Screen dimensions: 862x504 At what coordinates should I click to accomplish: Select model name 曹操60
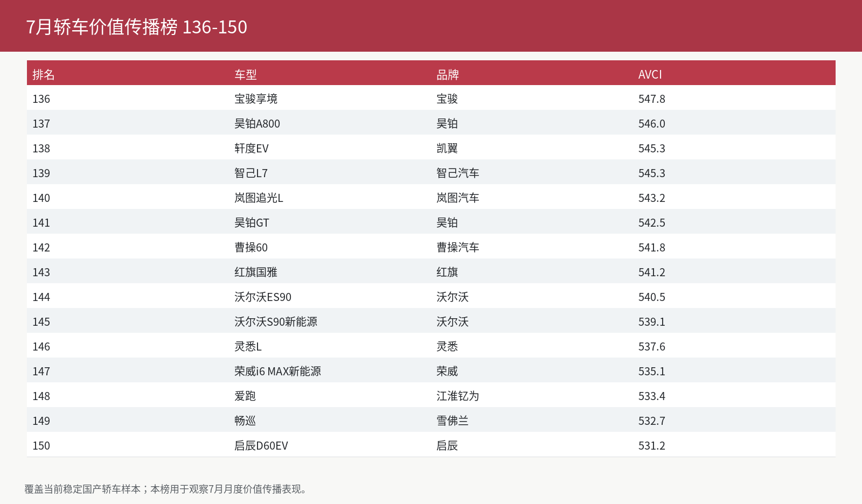pyautogui.click(x=251, y=248)
